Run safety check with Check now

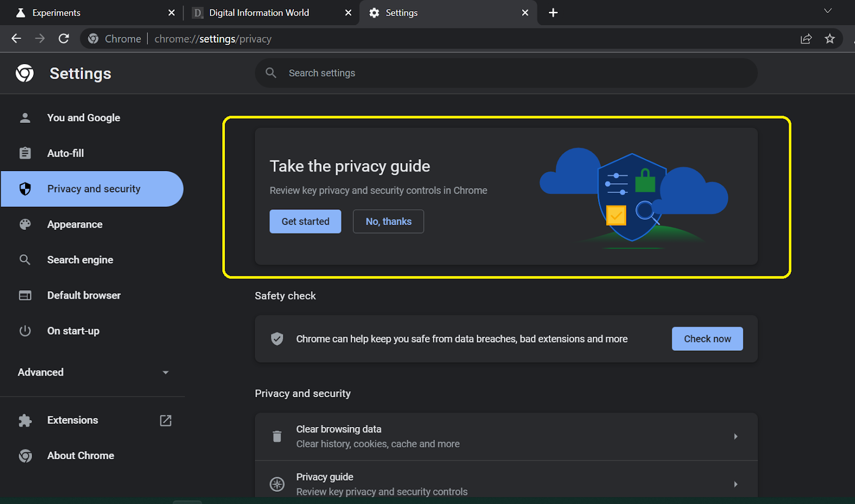(708, 339)
